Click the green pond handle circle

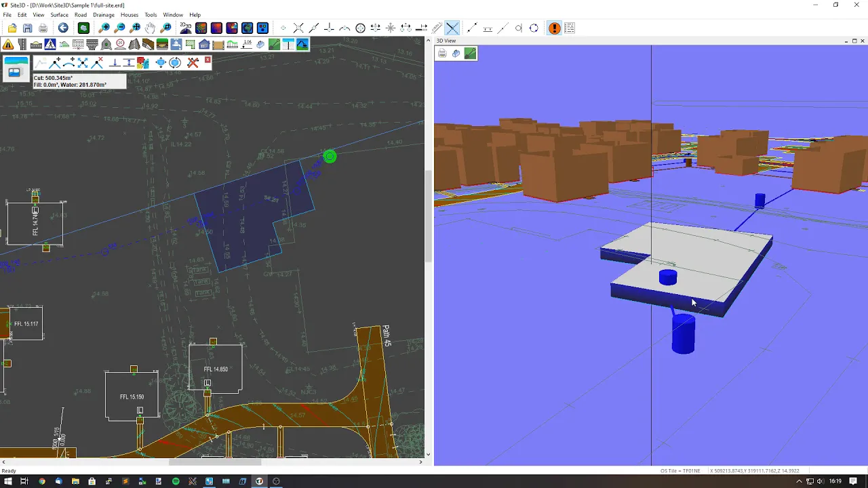click(x=330, y=157)
